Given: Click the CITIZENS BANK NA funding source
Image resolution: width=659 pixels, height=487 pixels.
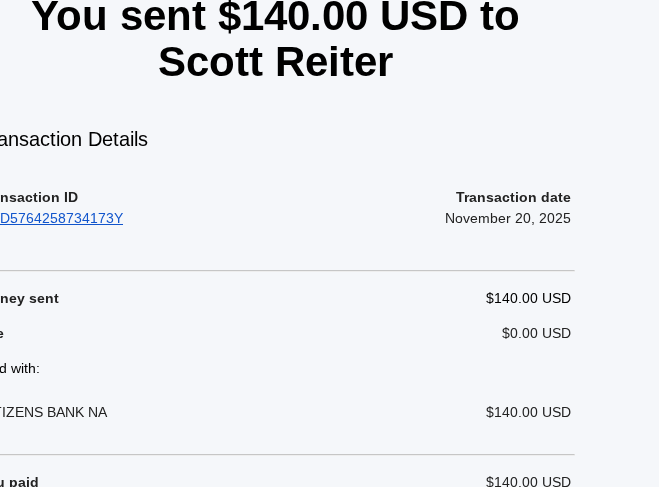Looking at the screenshot, I should click(x=53, y=412).
